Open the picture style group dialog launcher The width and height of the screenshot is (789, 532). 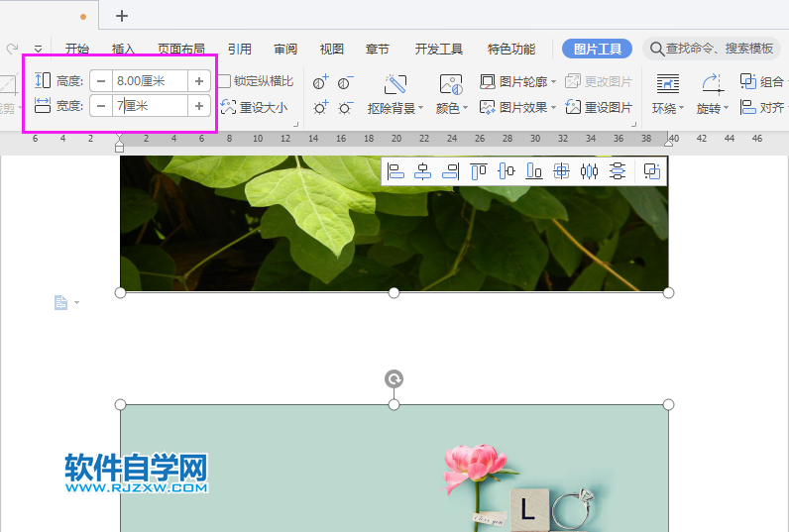(633, 124)
